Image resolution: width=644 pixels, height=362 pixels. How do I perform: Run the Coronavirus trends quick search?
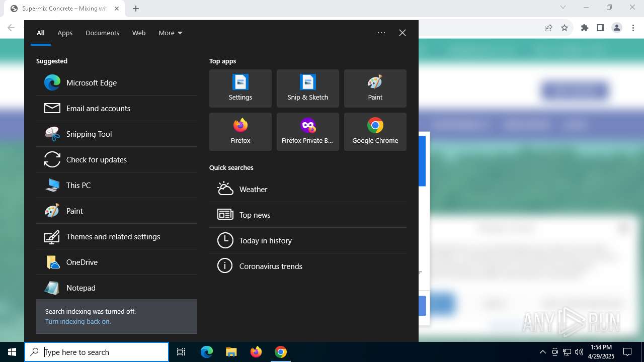tap(308, 266)
